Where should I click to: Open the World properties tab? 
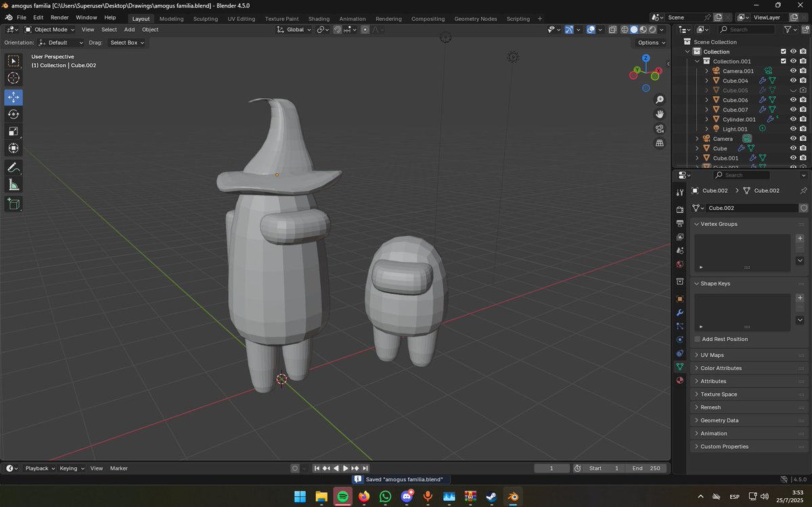coord(680,264)
